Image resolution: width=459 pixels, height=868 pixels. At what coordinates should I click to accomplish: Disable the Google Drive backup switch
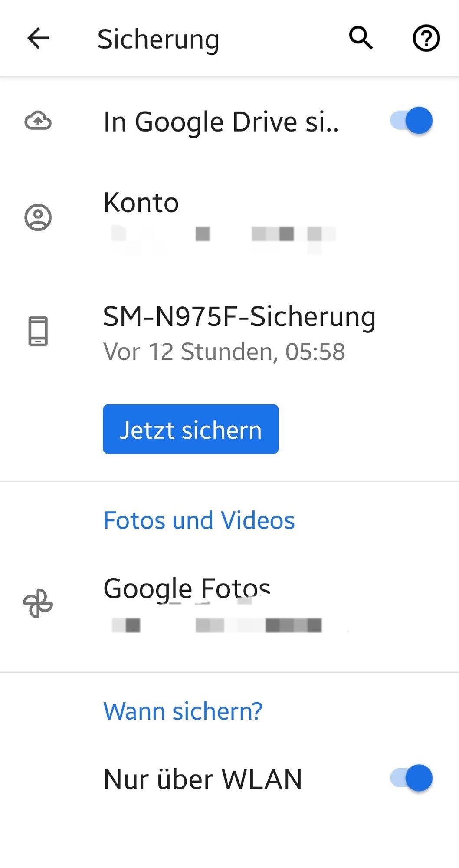(411, 121)
